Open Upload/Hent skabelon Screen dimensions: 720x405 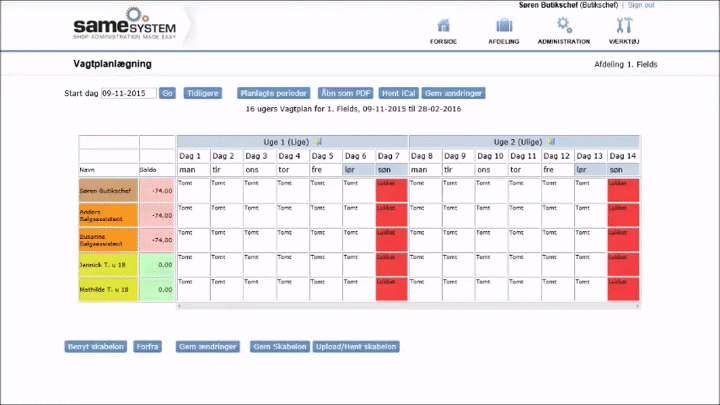pos(356,347)
